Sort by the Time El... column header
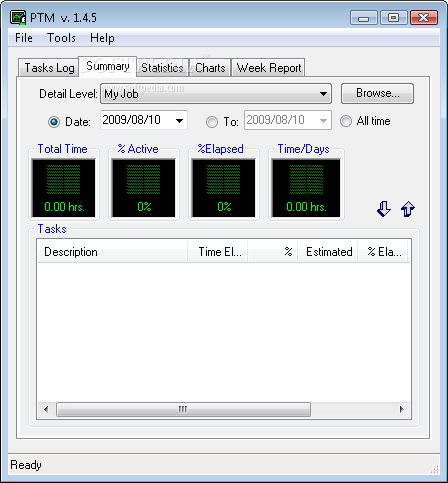This screenshot has width=448, height=483. click(x=217, y=252)
